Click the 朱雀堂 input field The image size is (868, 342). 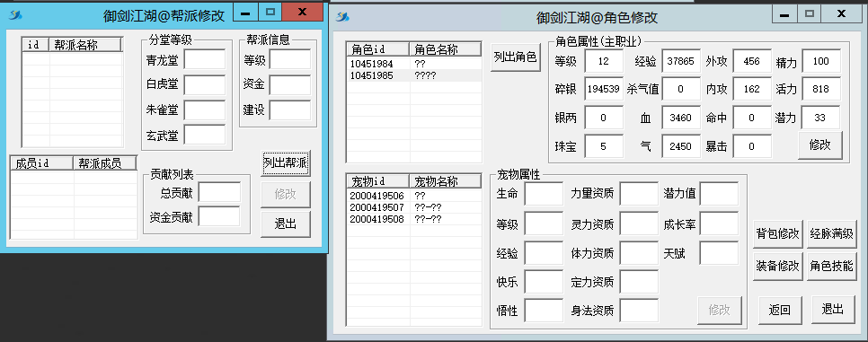[205, 110]
